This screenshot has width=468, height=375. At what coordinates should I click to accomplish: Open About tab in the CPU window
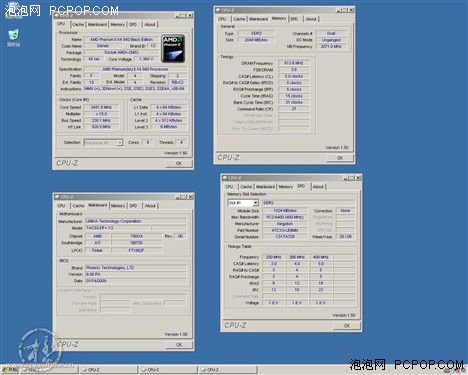point(150,24)
